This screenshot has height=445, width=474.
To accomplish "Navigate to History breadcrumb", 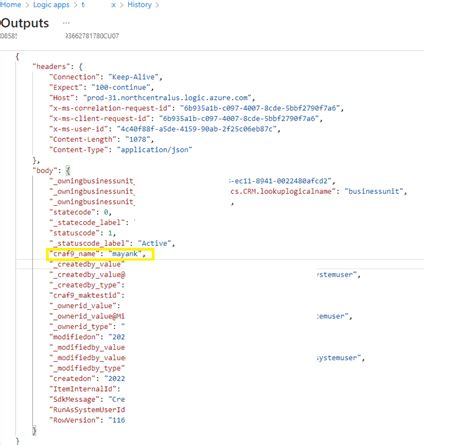I will (139, 5).
